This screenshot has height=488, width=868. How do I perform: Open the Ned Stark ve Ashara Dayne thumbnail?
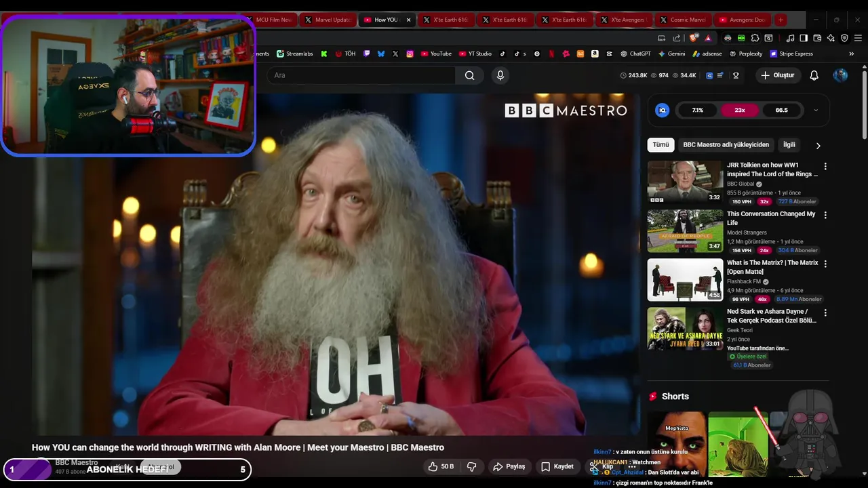pyautogui.click(x=685, y=328)
